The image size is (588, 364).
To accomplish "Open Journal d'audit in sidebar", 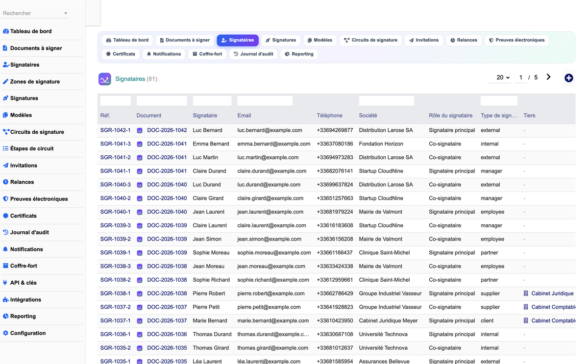I will click(x=26, y=232).
